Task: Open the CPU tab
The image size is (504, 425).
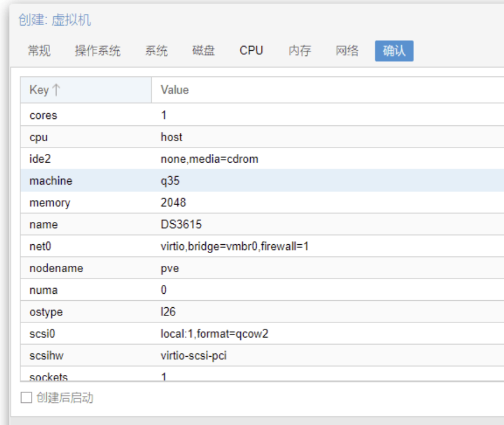Action: tap(251, 51)
